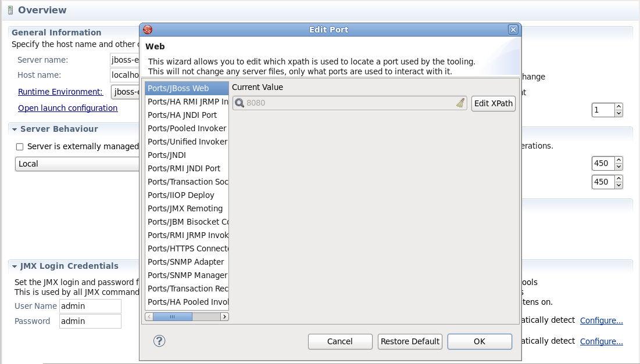The width and height of the screenshot is (640, 364).
Task: Click the magnifier icon in Current Value field
Action: pos(239,103)
